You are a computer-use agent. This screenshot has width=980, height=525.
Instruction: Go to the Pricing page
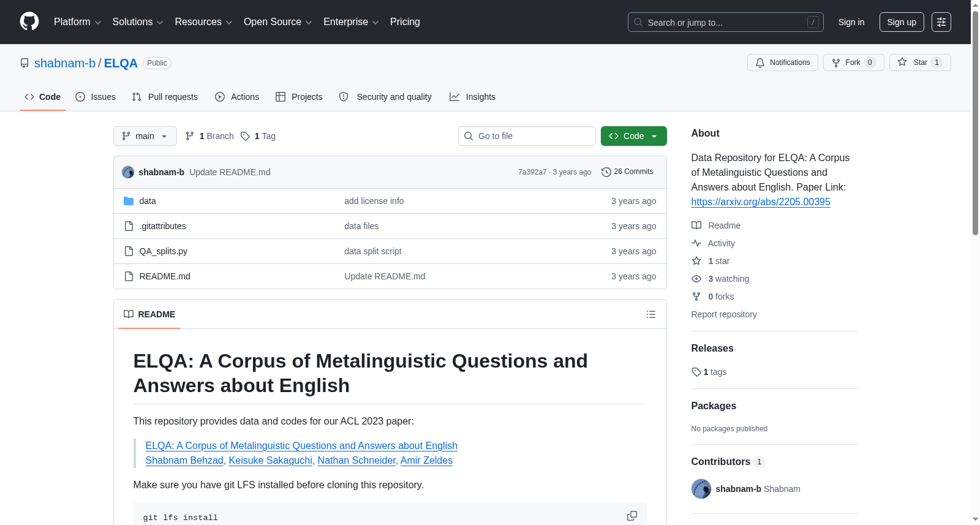point(405,22)
